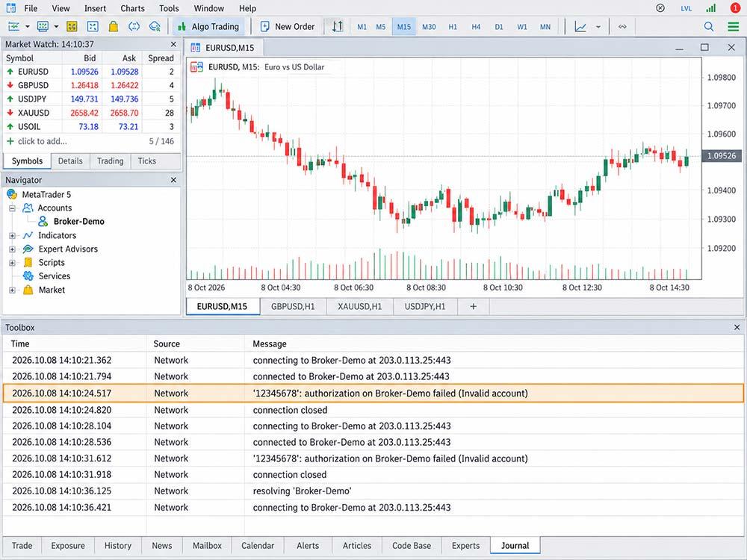
Task: Select the highlighted authorization failed journal row
Action: 373,393
